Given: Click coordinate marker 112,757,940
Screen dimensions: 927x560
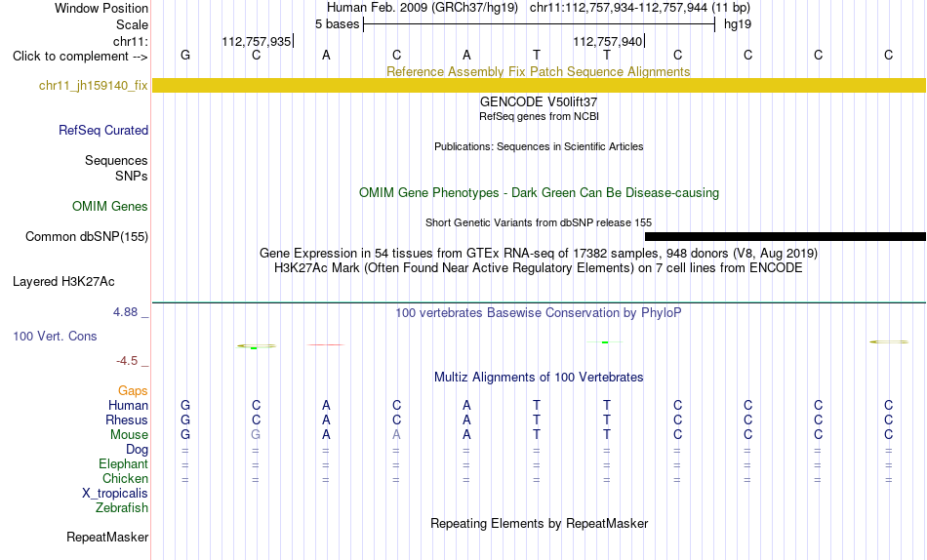Looking at the screenshot, I should pyautogui.click(x=608, y=41).
